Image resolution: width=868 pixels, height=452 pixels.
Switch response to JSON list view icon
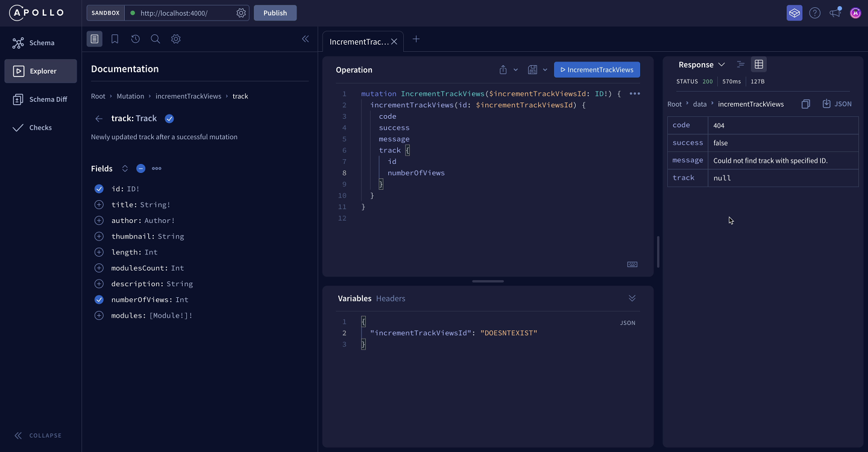coord(741,64)
